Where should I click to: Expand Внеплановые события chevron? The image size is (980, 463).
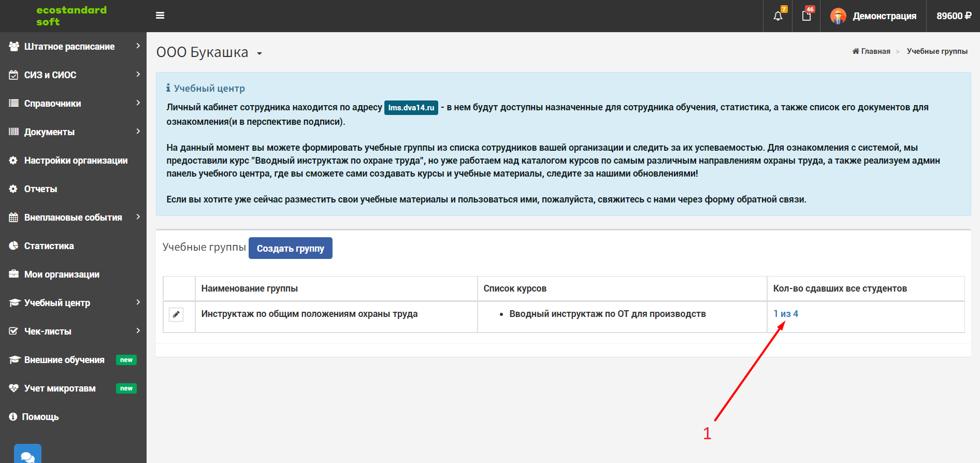(x=138, y=217)
